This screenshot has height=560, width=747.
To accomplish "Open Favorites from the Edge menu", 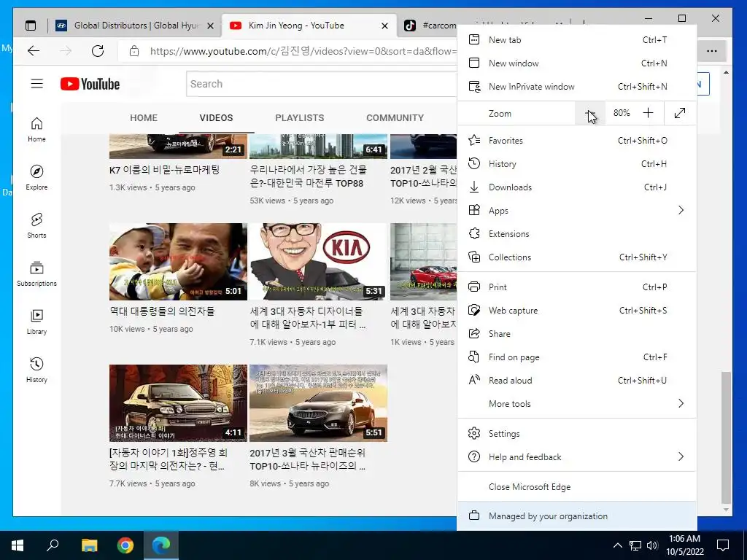I will tap(576, 141).
